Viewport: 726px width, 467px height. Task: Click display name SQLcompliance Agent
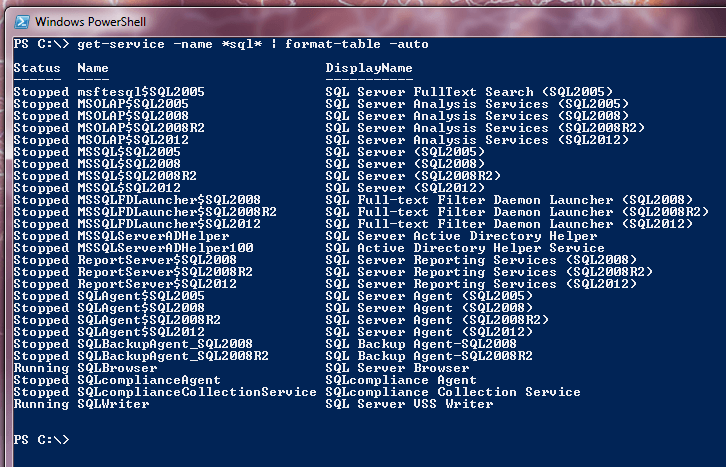[x=401, y=381]
